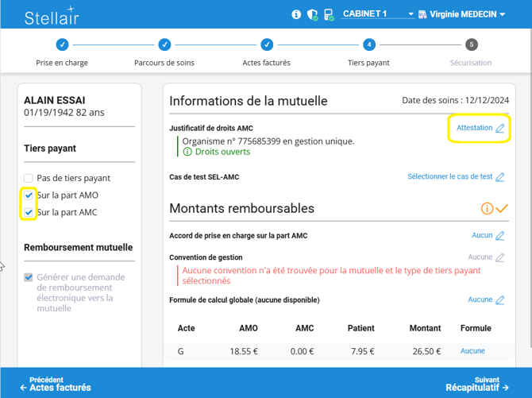
Task: Edit the Accord de prise en charge pencil icon
Action: (x=500, y=236)
